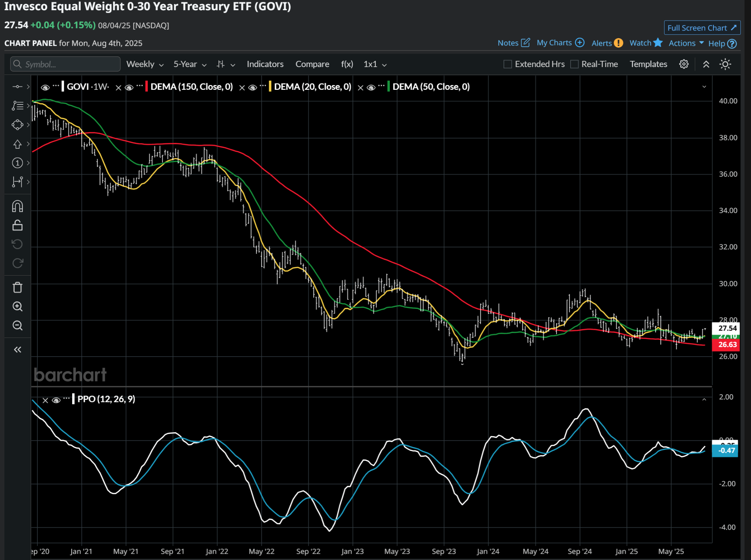
Task: Click the My Charts link
Action: [x=554, y=43]
